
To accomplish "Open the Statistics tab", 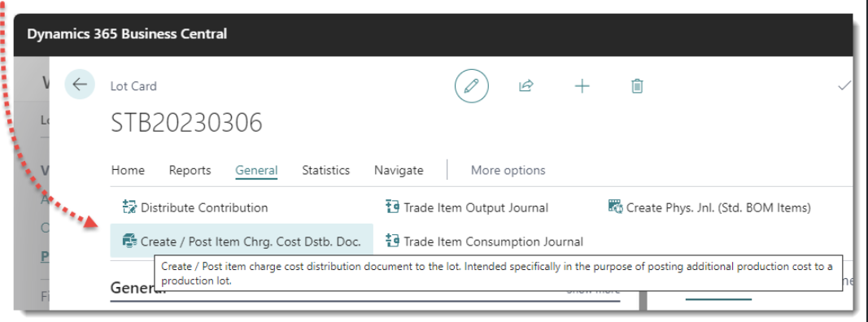I will [325, 171].
